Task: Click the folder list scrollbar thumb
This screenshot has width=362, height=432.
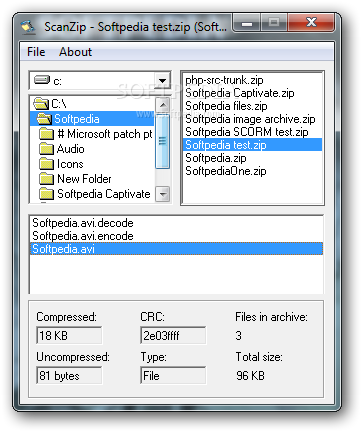Action: tap(163, 141)
